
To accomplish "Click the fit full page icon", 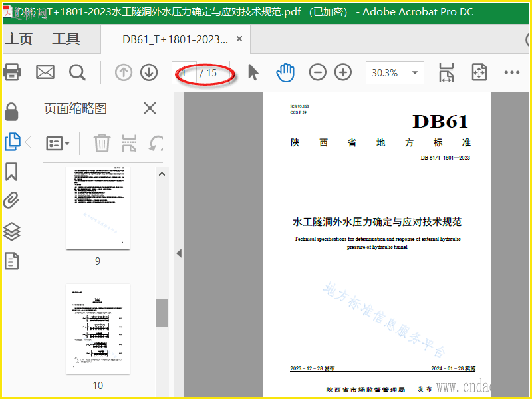I will click(x=479, y=72).
